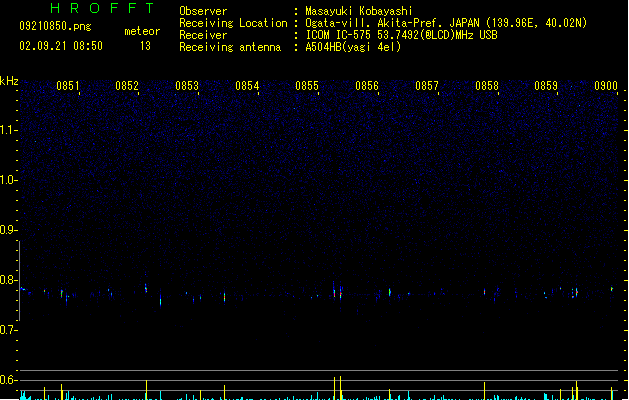This screenshot has width=629, height=400.
Task: Click the HROFFT title text
Action: click(x=102, y=8)
